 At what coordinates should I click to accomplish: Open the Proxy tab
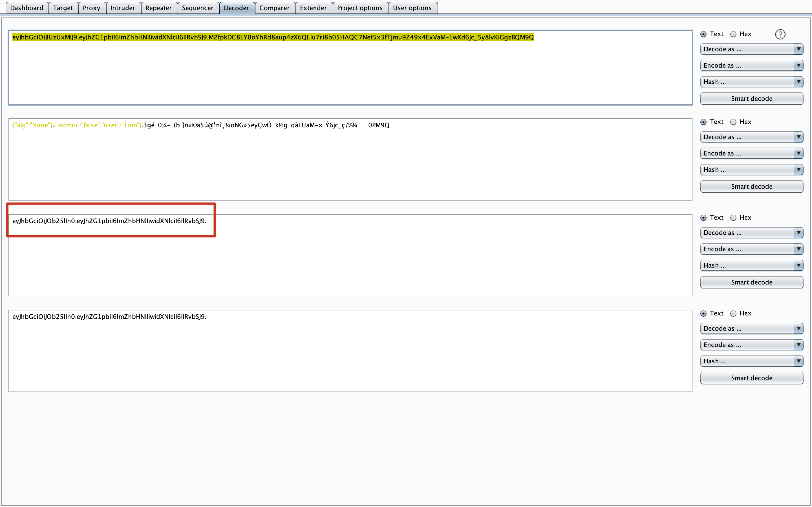click(x=92, y=8)
